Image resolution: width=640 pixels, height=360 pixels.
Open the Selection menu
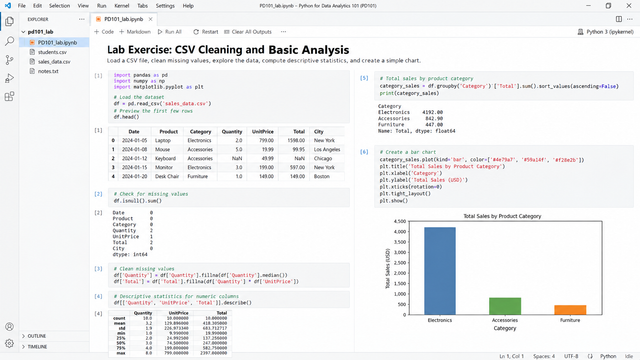(x=60, y=6)
